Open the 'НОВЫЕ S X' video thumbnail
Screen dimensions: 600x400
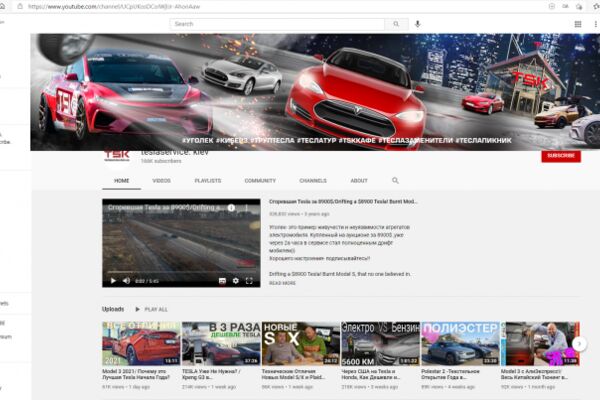301,344
